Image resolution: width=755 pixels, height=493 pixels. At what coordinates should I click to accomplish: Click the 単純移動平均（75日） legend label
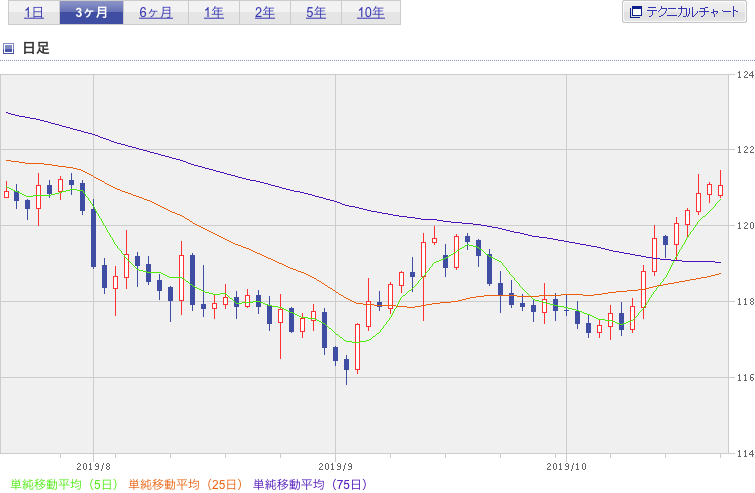(310, 484)
